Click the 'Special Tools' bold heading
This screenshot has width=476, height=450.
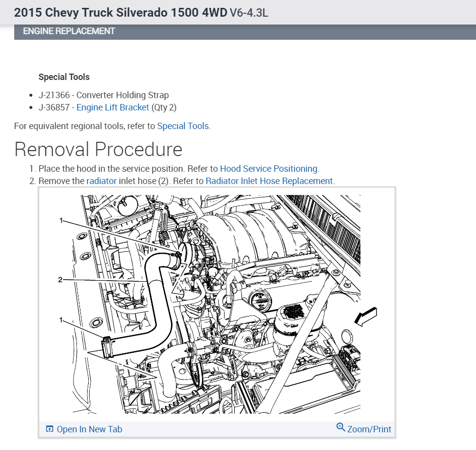[64, 77]
